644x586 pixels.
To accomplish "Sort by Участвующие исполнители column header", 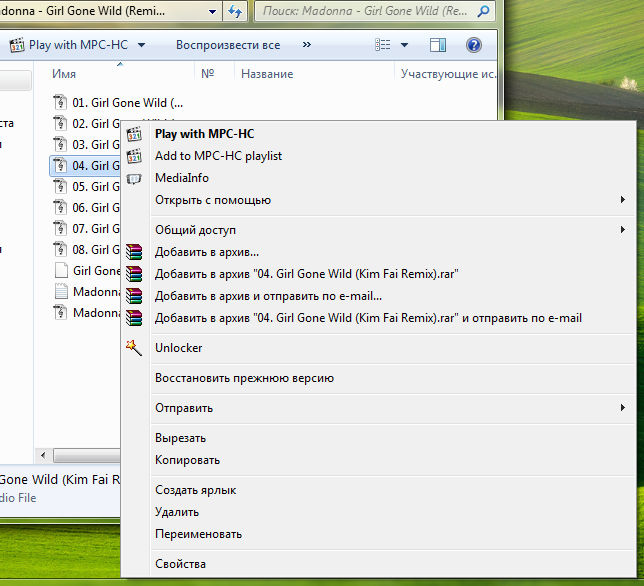I will point(448,74).
